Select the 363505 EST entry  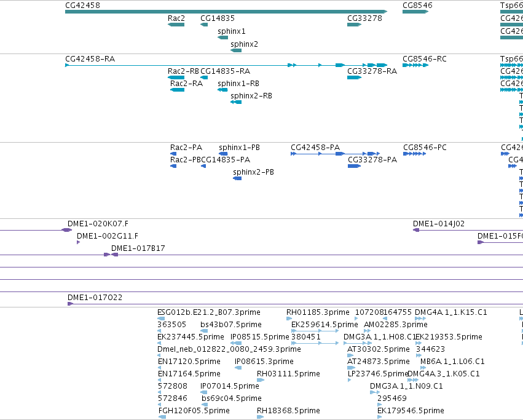pyautogui.click(x=159, y=331)
